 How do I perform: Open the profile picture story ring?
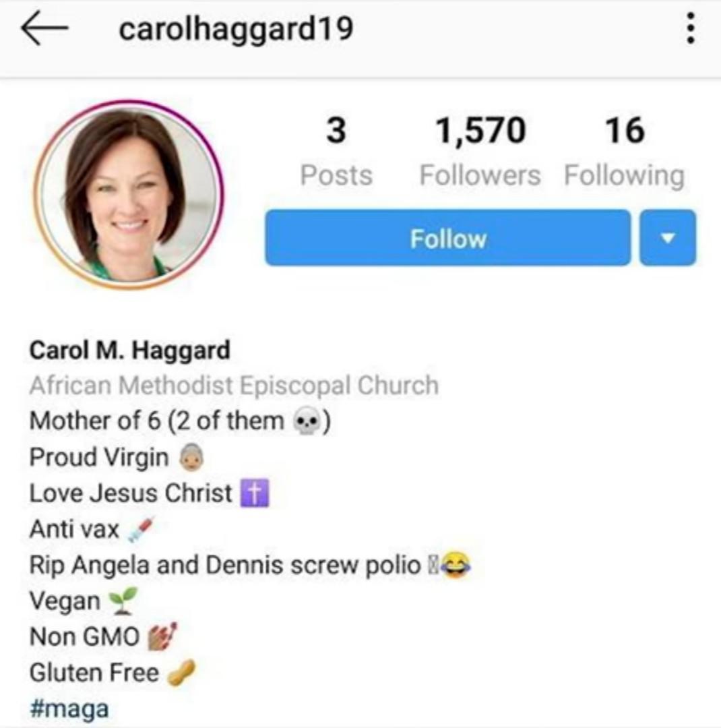(129, 195)
